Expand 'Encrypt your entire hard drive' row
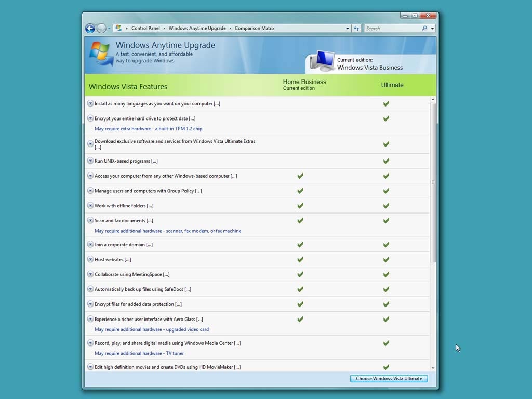Viewport: 532px width, 399px height. coord(90,118)
